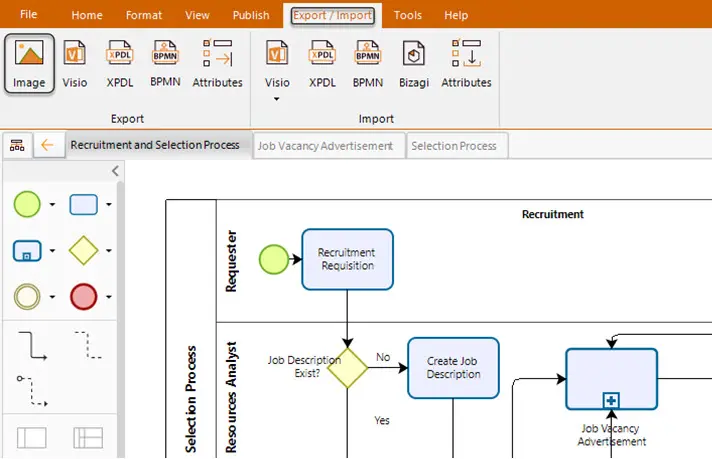Expand the Import Visio dropdown arrow
Viewport: 712px width, 459px height.
point(277,99)
